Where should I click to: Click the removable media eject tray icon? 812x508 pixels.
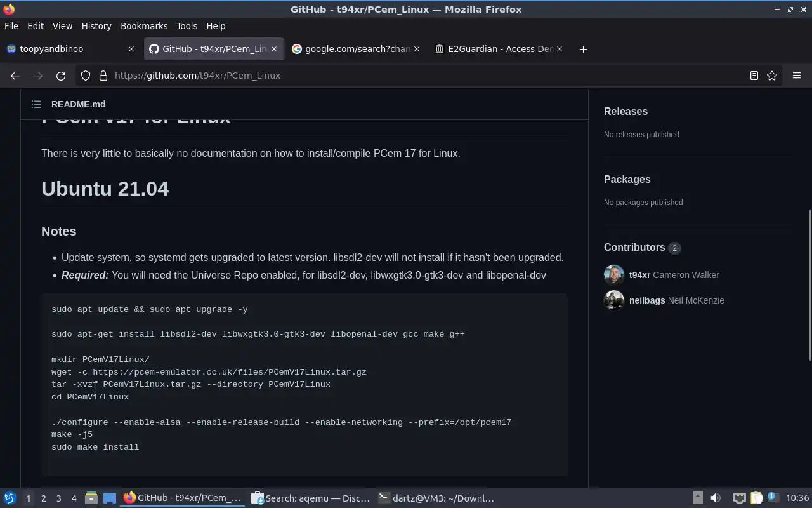tap(697, 498)
